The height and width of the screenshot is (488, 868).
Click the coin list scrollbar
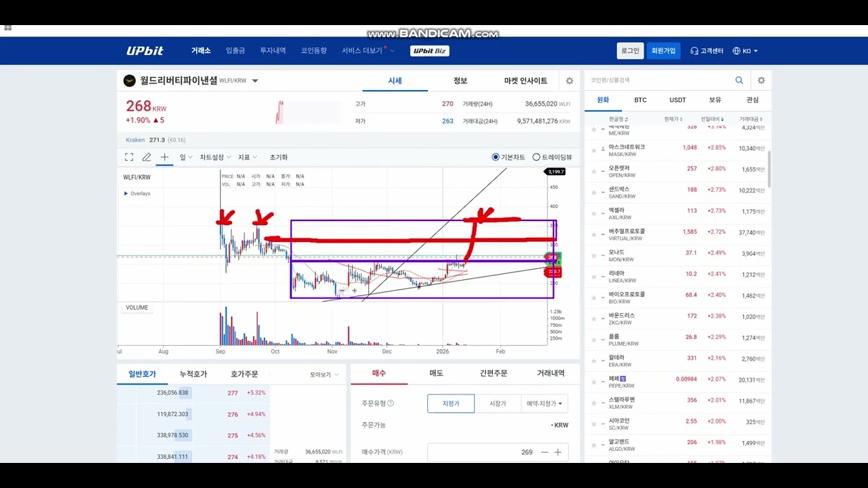coord(769,168)
